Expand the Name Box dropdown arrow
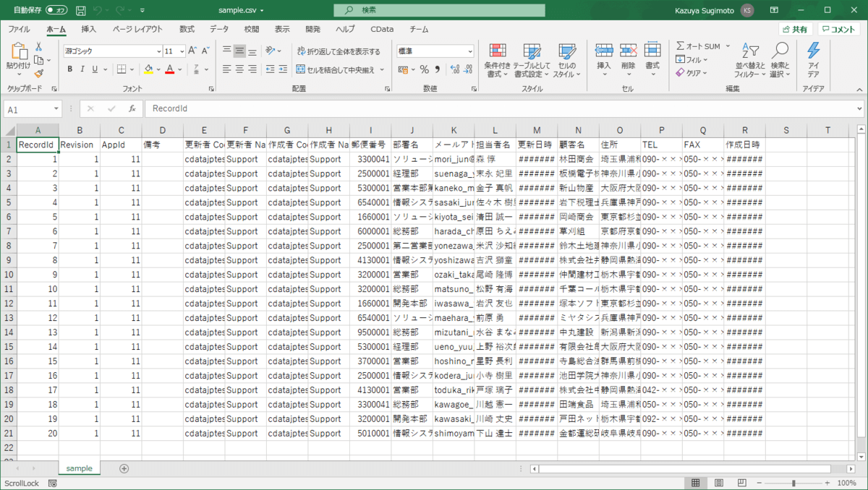 pos(56,108)
